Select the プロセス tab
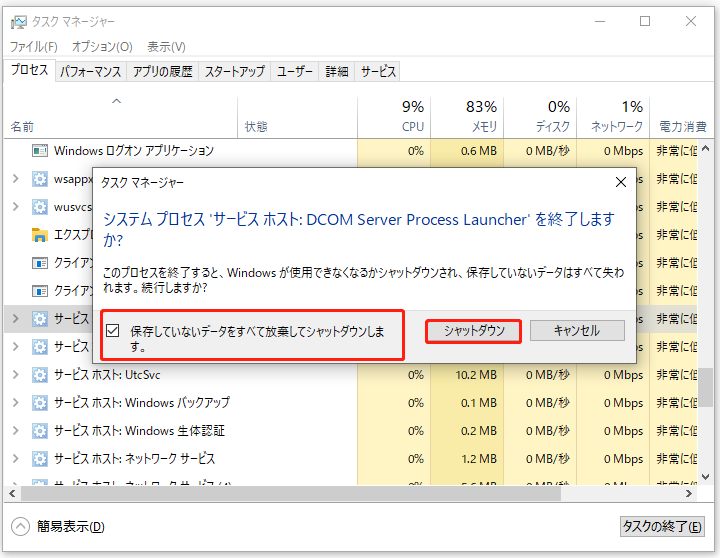The width and height of the screenshot is (720, 558). 29,70
